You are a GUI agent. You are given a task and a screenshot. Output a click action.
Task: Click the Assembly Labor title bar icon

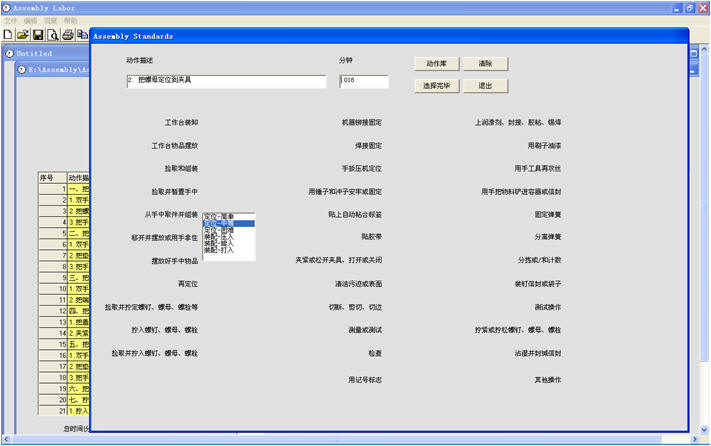(6, 6)
